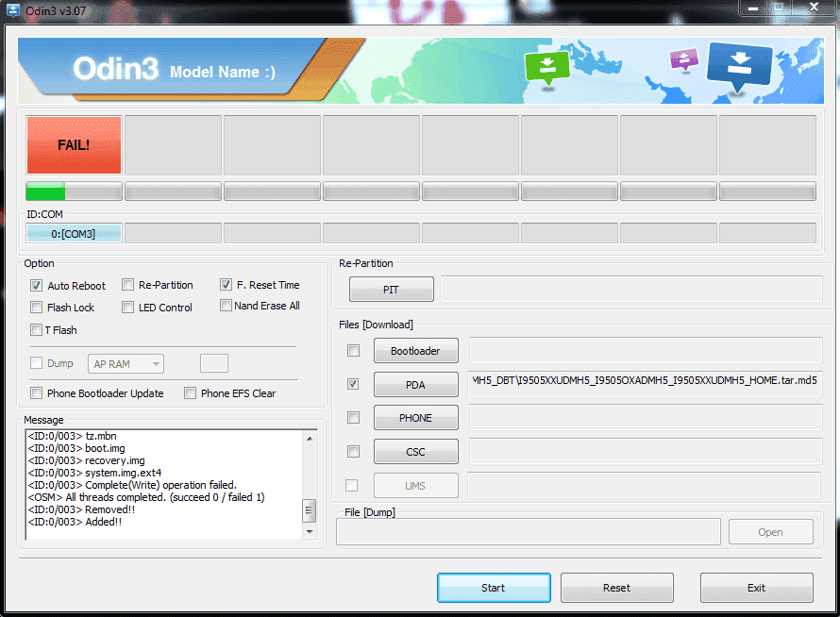Click the PHONE file path field
This screenshot has width=840, height=617.
[646, 417]
